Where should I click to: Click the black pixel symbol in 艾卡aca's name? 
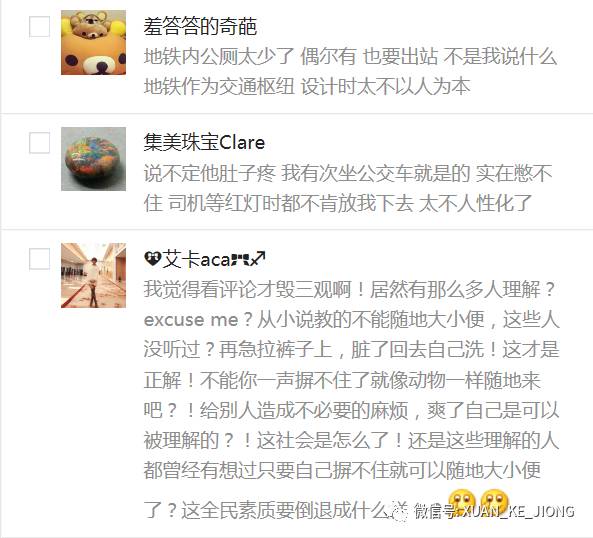[x=241, y=260]
